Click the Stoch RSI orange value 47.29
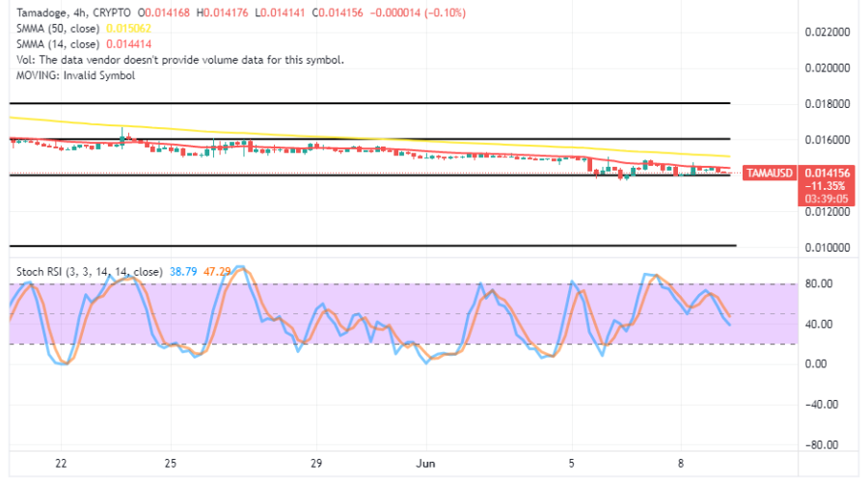The width and height of the screenshot is (868, 482). (x=217, y=272)
